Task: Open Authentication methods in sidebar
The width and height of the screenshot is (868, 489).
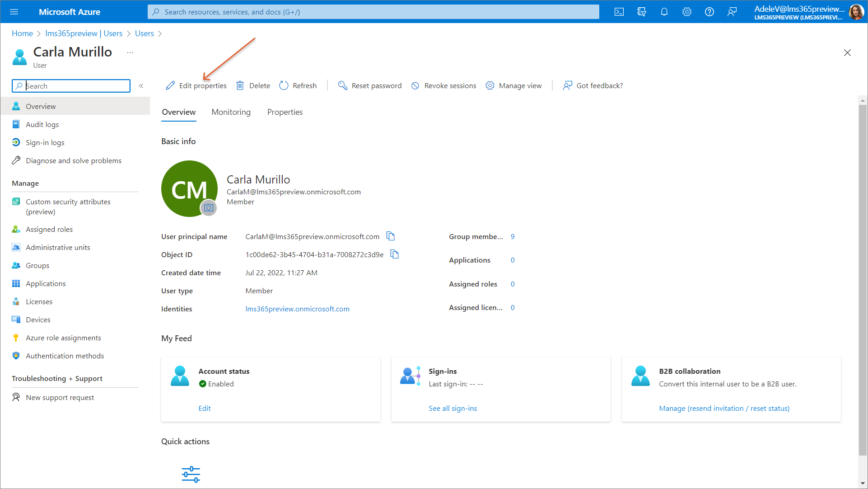Action: click(x=65, y=356)
